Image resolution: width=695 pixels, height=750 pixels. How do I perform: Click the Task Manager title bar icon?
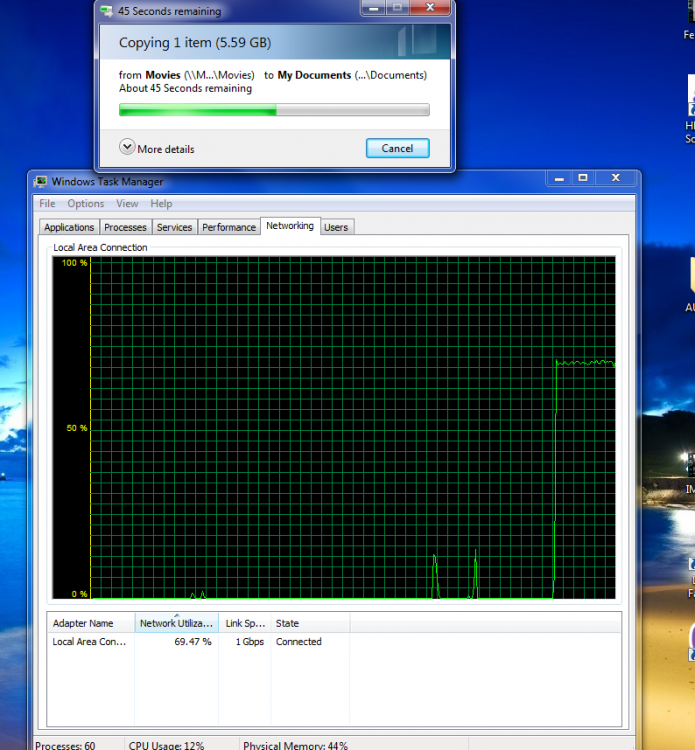coord(41,182)
